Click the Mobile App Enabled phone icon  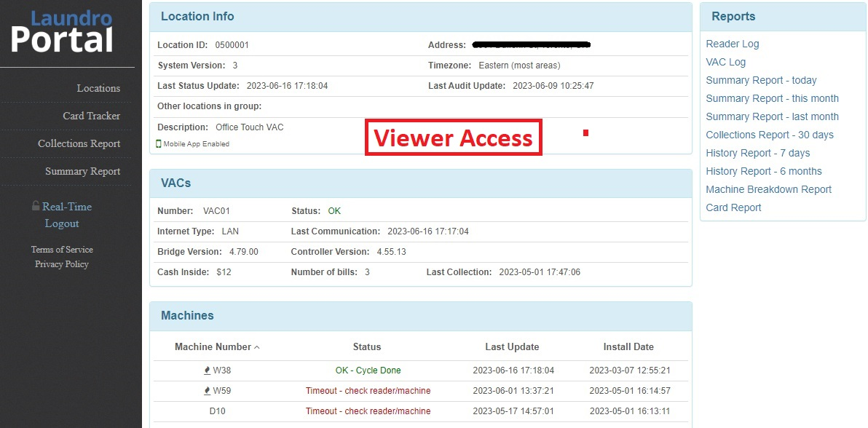click(159, 144)
